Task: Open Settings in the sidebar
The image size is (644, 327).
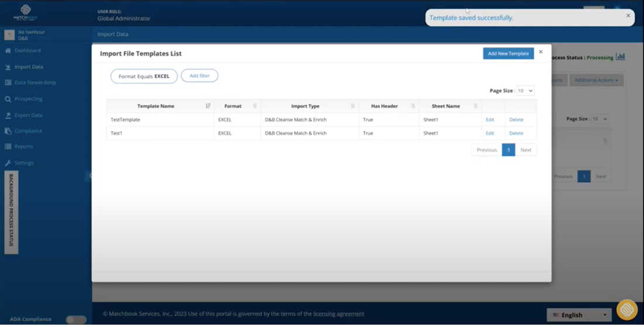Action: (x=24, y=163)
